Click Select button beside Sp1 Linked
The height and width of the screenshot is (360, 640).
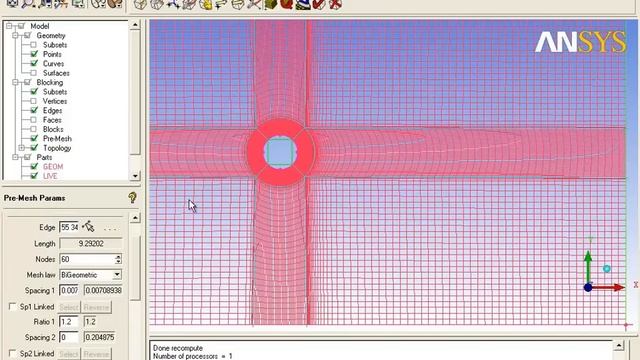click(69, 307)
